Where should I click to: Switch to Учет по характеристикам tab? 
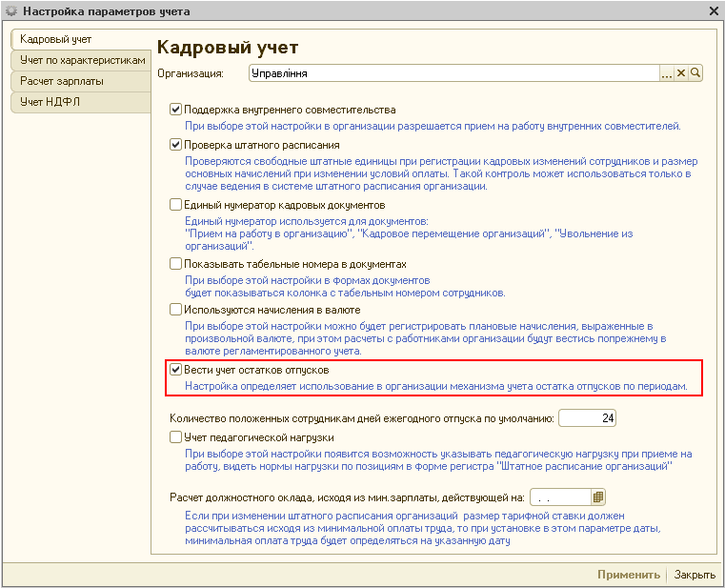pos(82,60)
